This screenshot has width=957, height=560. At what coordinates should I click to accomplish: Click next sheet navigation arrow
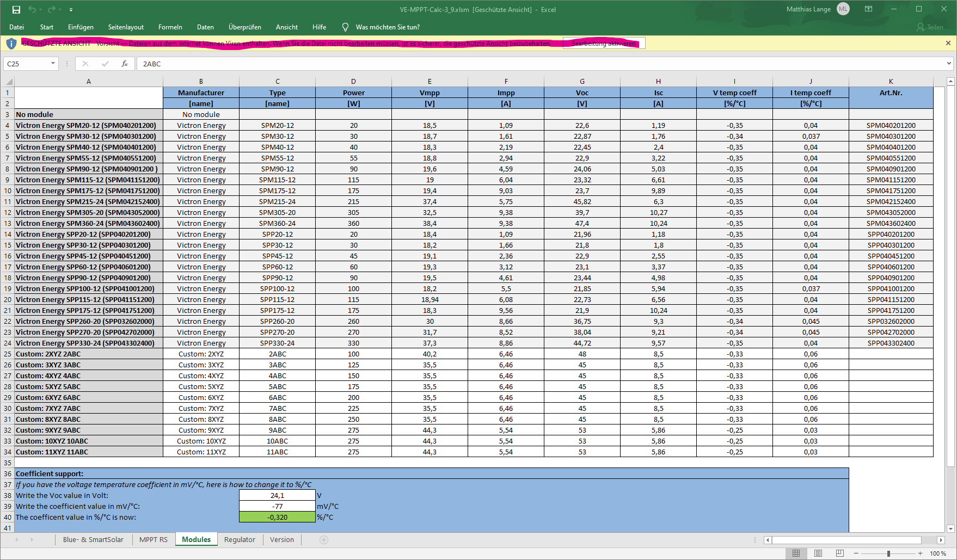(x=32, y=540)
